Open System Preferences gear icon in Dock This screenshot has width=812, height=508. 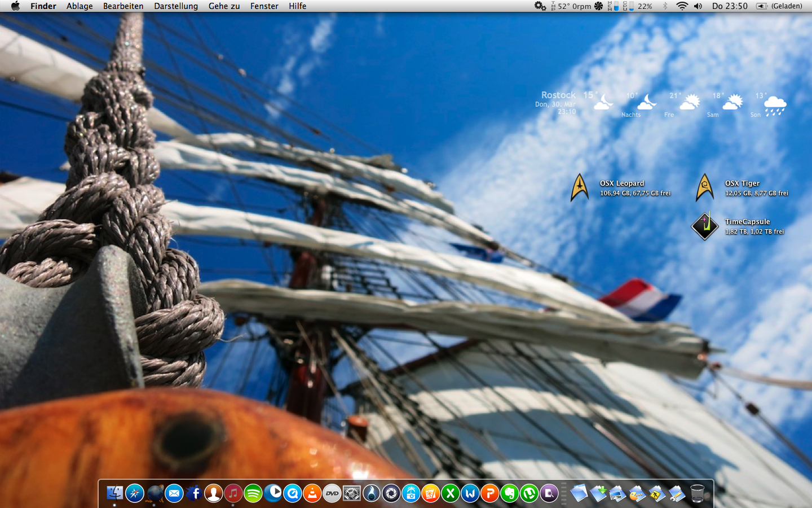(x=352, y=493)
